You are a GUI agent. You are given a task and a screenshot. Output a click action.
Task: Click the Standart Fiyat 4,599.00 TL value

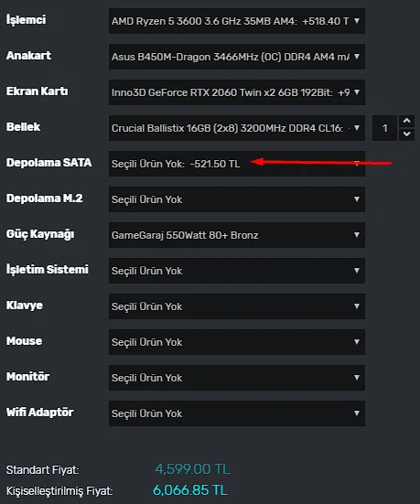[193, 469]
